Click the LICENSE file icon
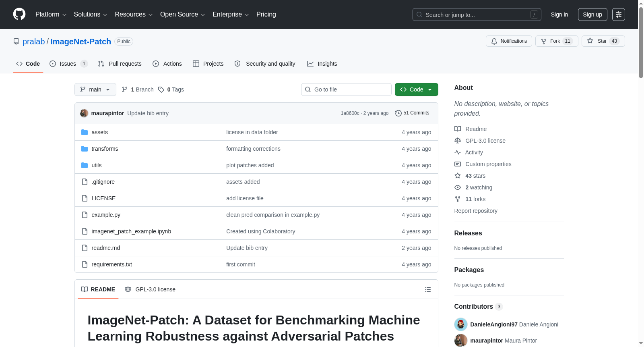Viewport: 644px width, 347px height. (x=85, y=198)
